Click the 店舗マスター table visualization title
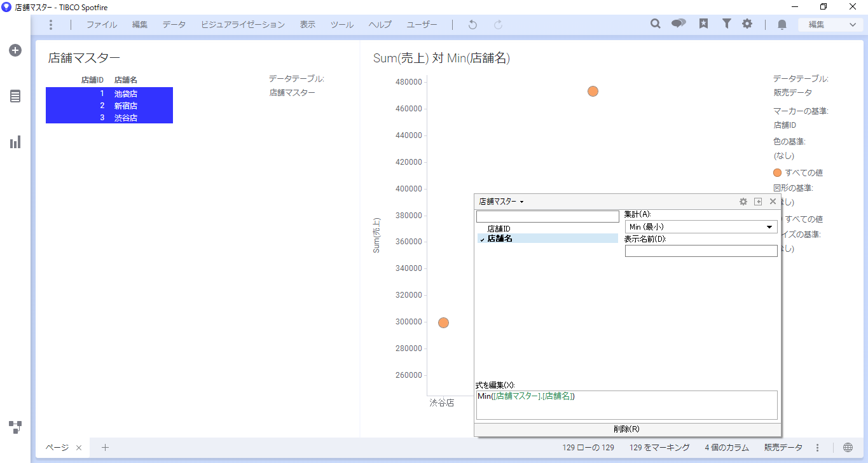This screenshot has height=463, width=868. pos(84,58)
